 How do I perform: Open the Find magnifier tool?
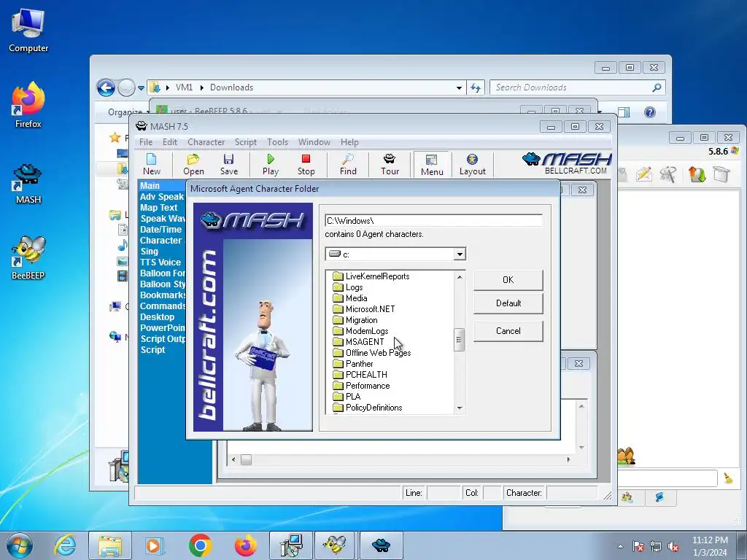tap(348, 164)
